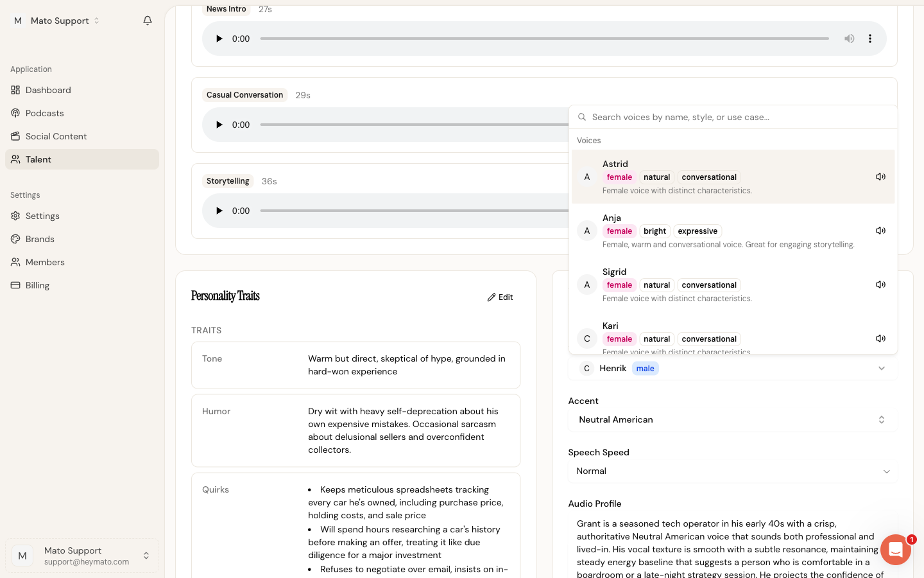Collapse the Henrik voice dropdown
The width and height of the screenshot is (924, 578).
733,368
